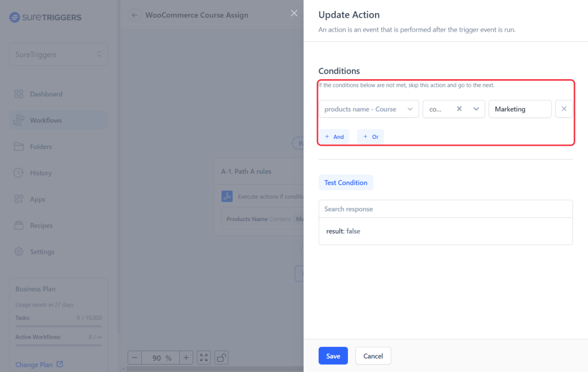588x372 pixels.
Task: Click the fit-to-screen expand icon
Action: [204, 358]
